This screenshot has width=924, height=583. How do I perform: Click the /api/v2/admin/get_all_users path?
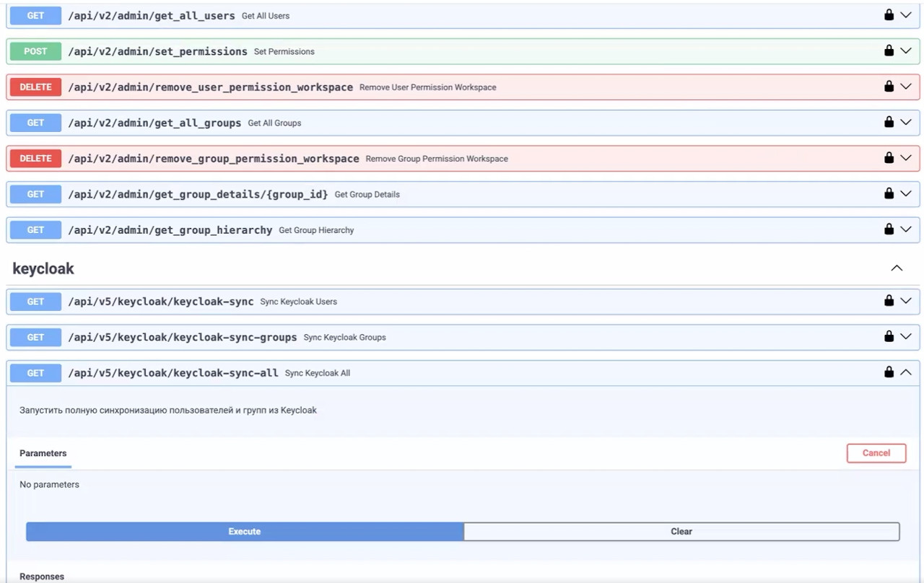coord(152,15)
